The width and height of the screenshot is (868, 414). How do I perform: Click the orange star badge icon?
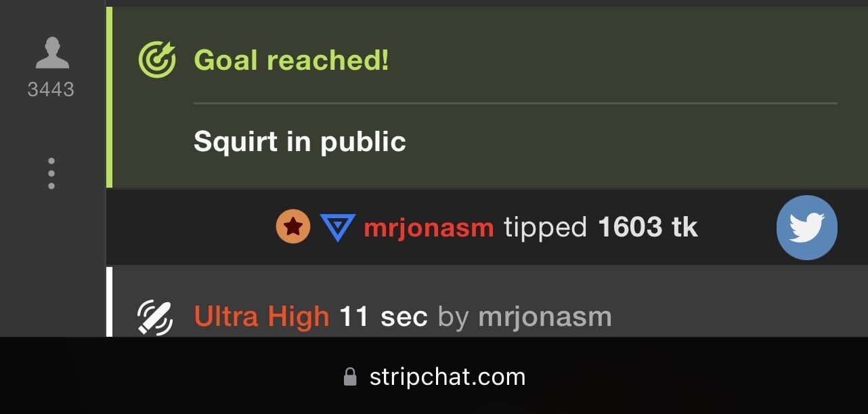point(293,226)
